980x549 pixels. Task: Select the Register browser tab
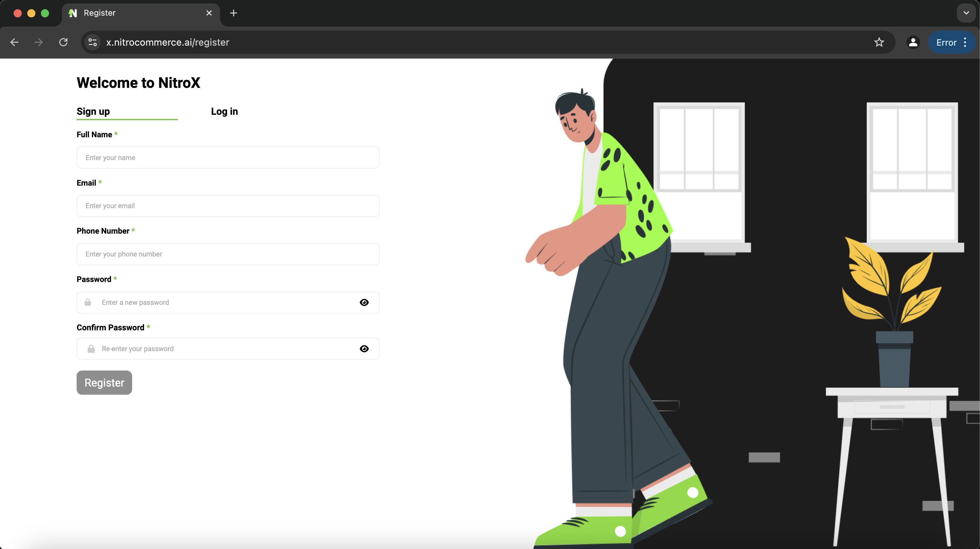click(x=141, y=13)
